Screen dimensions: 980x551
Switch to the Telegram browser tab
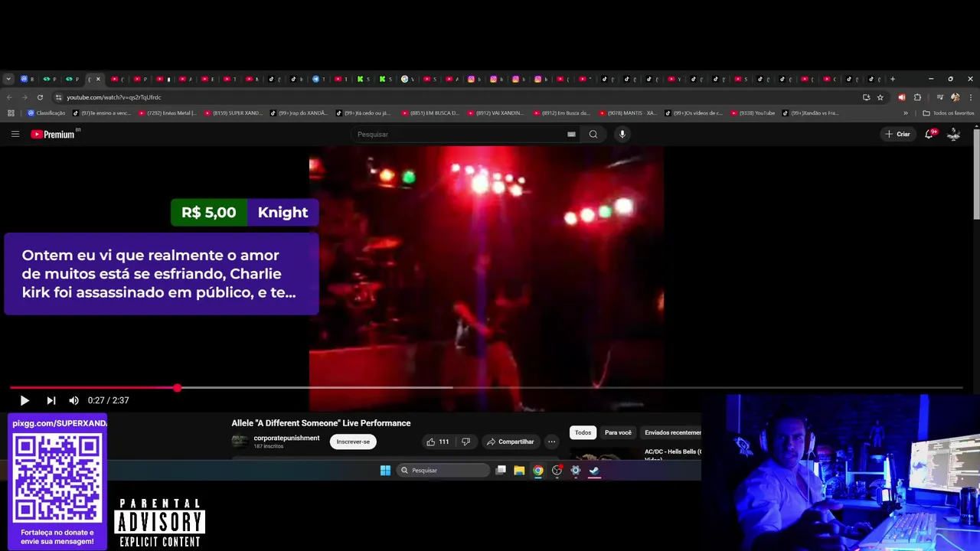318,79
